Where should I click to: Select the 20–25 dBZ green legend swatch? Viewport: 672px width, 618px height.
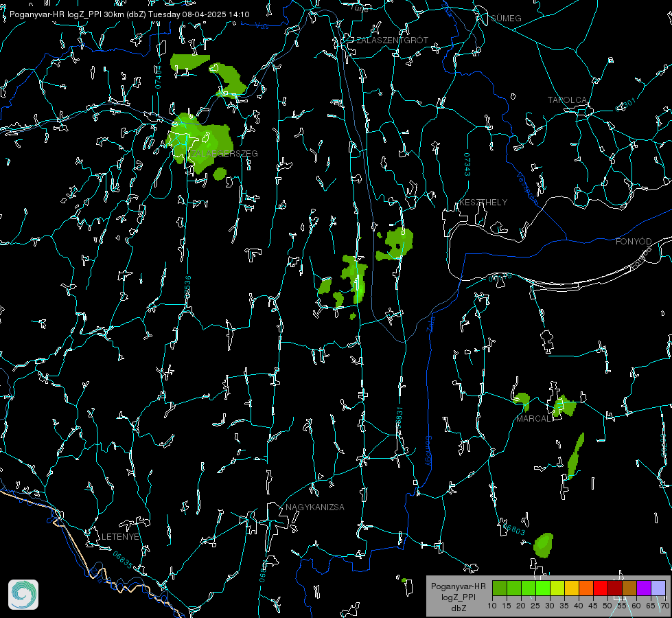(529, 588)
